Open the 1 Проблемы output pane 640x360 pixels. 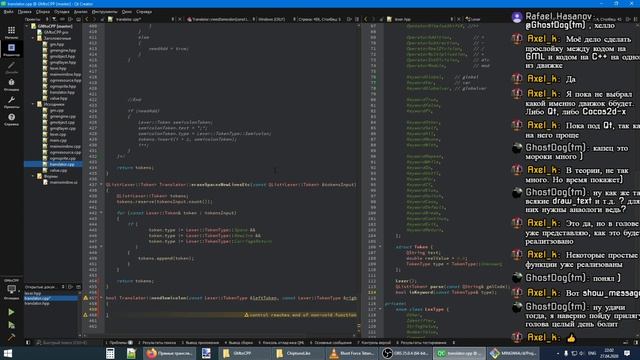point(119,342)
